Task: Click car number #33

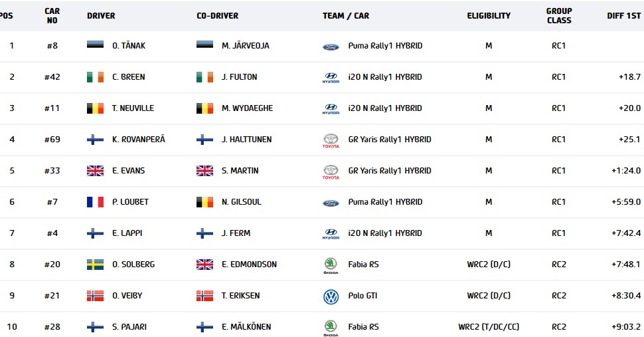Action: point(52,171)
